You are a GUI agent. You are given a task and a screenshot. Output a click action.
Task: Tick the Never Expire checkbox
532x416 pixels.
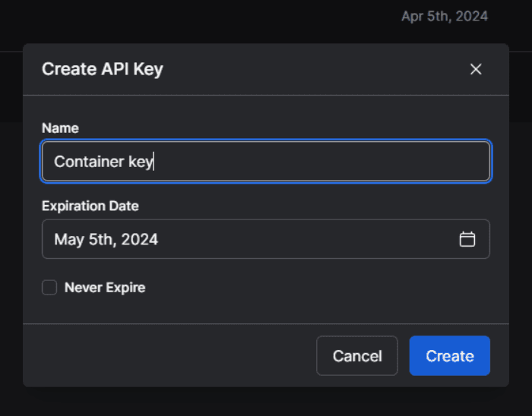[49, 287]
